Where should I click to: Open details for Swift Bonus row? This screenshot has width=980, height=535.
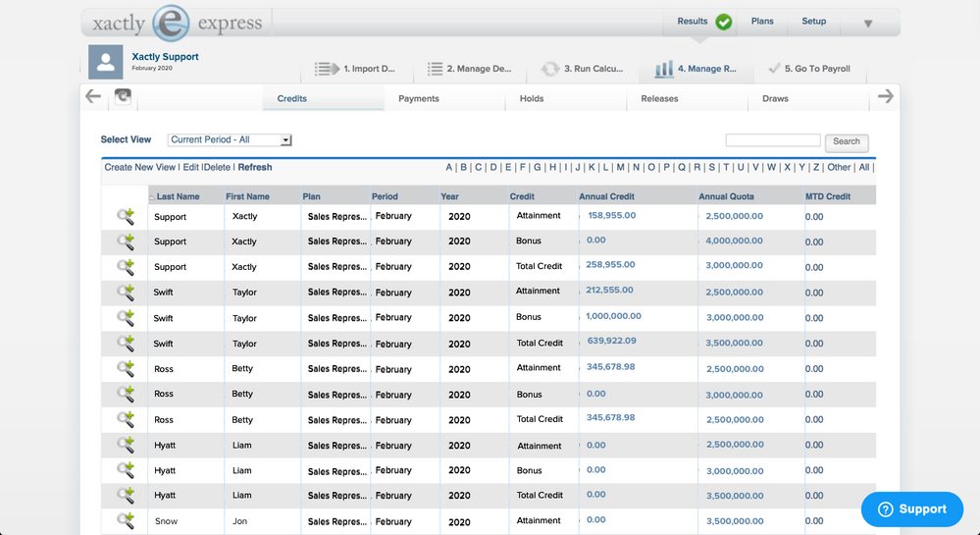pyautogui.click(x=126, y=318)
